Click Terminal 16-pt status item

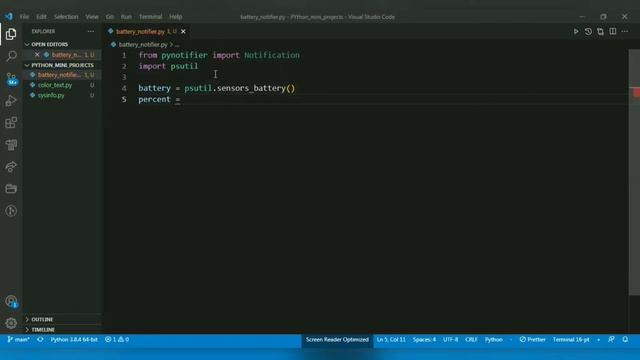[x=571, y=340]
